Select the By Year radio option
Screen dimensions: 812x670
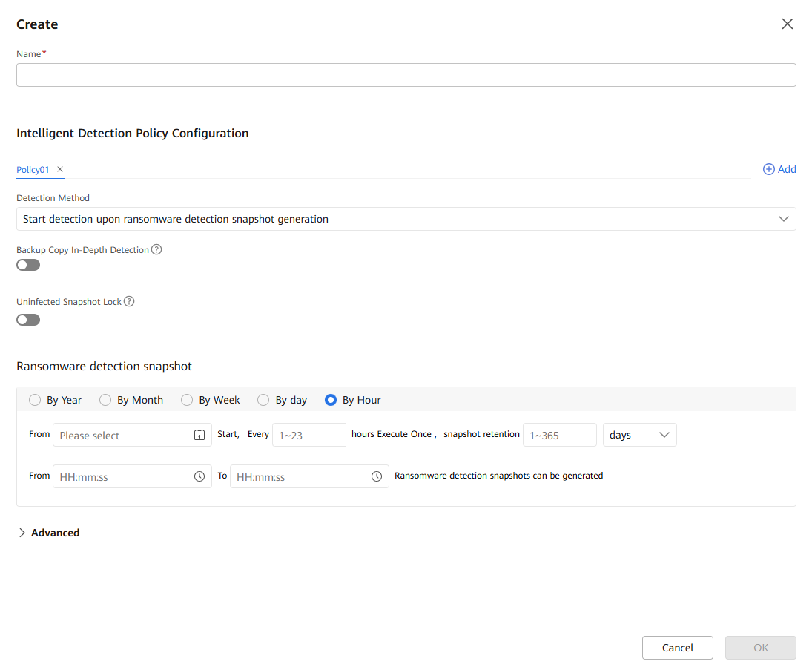pyautogui.click(x=35, y=401)
